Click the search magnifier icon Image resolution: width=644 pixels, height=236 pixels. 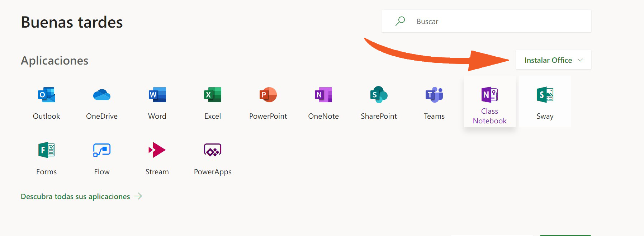[400, 21]
